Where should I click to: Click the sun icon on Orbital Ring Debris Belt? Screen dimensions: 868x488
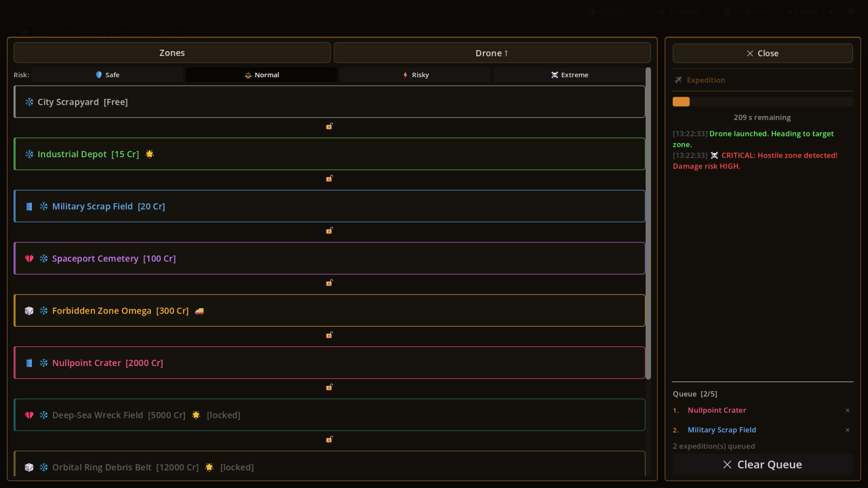click(x=209, y=467)
